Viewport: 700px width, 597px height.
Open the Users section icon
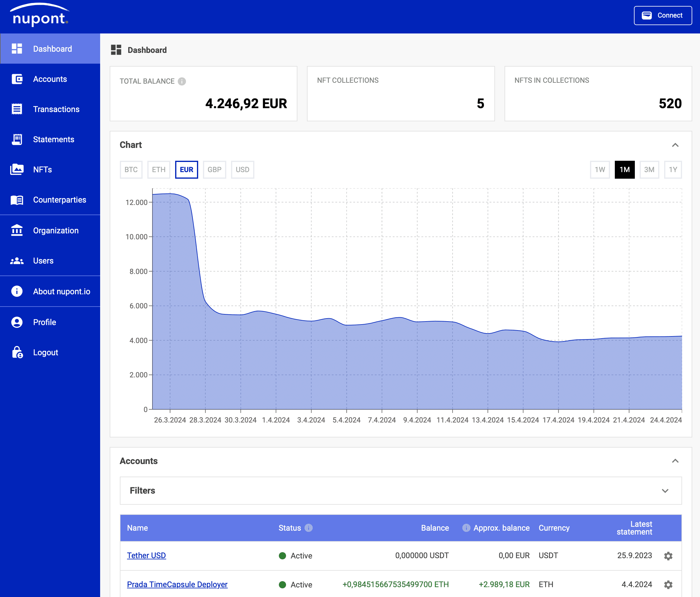(x=17, y=260)
